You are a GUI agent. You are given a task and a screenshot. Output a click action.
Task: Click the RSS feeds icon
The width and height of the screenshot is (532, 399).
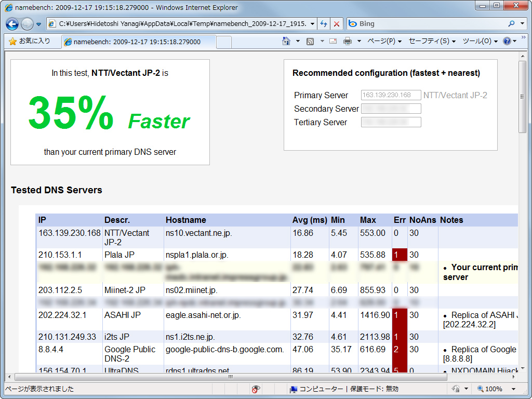coord(310,42)
